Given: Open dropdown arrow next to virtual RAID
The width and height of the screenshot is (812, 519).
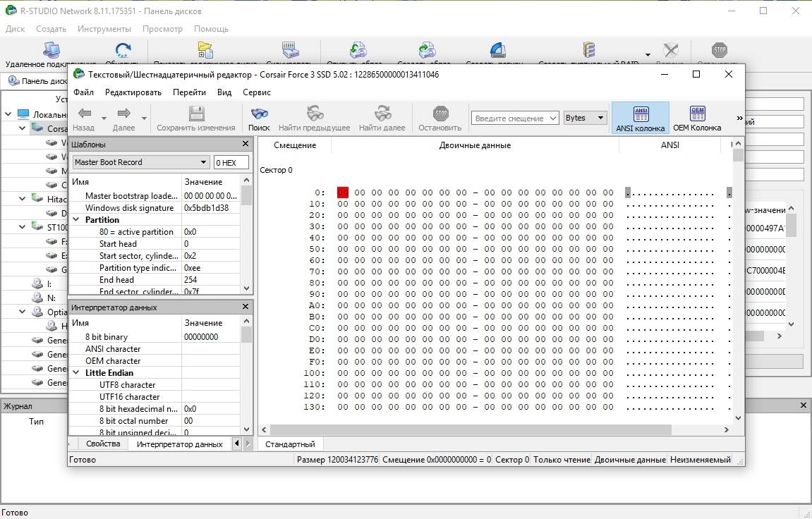Looking at the screenshot, I should [648, 54].
